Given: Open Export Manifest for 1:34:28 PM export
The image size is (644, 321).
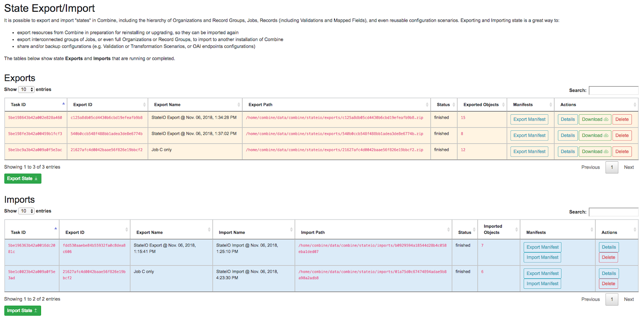Looking at the screenshot, I should (x=529, y=119).
